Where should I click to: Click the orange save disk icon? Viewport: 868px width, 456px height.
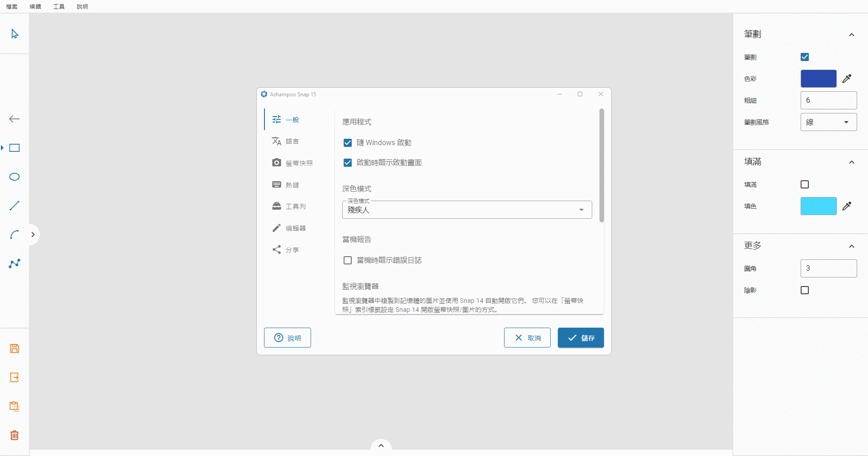14,348
